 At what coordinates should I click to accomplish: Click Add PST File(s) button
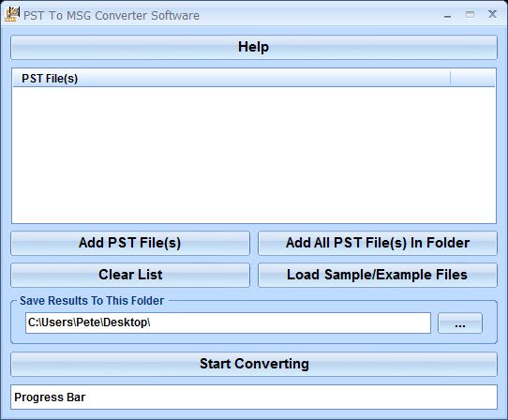click(130, 243)
